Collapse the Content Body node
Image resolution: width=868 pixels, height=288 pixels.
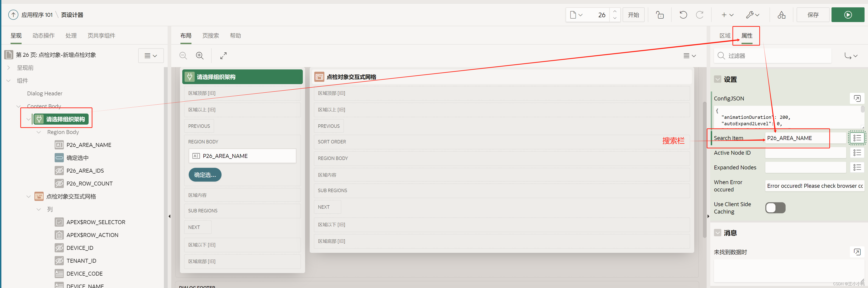point(19,106)
